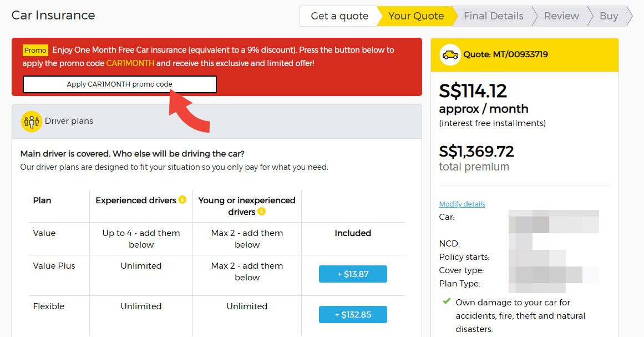Open the info icon for Young or inexperienced drivers

coord(262,210)
